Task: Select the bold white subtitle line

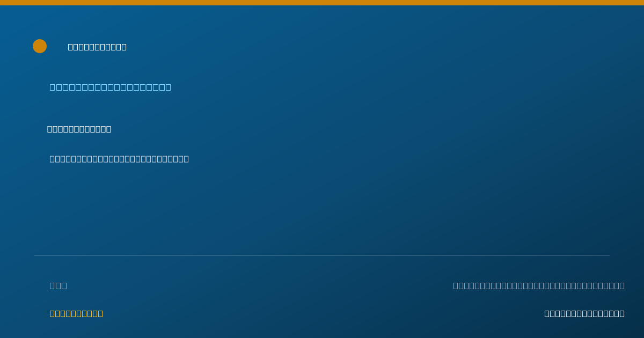Action: coord(79,129)
